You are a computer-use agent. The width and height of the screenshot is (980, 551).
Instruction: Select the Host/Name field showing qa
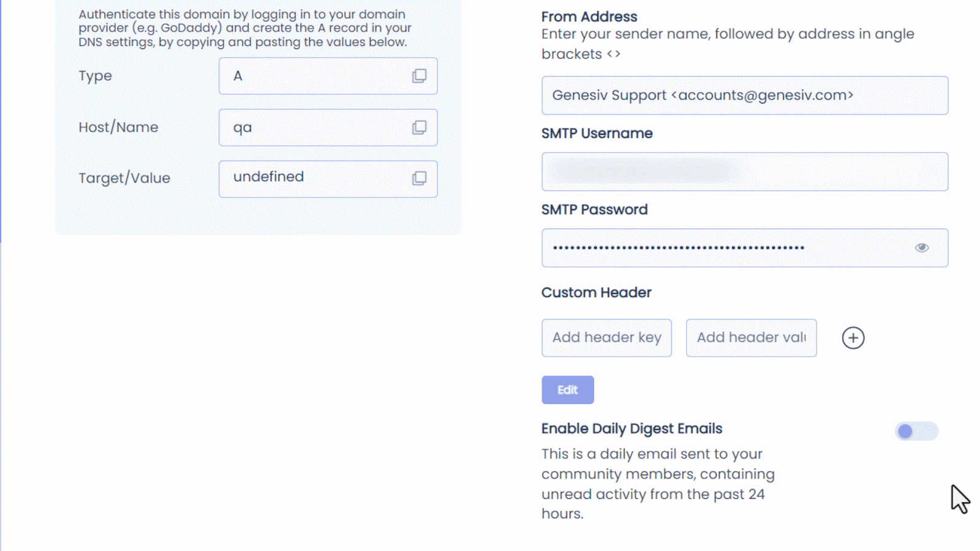(328, 127)
